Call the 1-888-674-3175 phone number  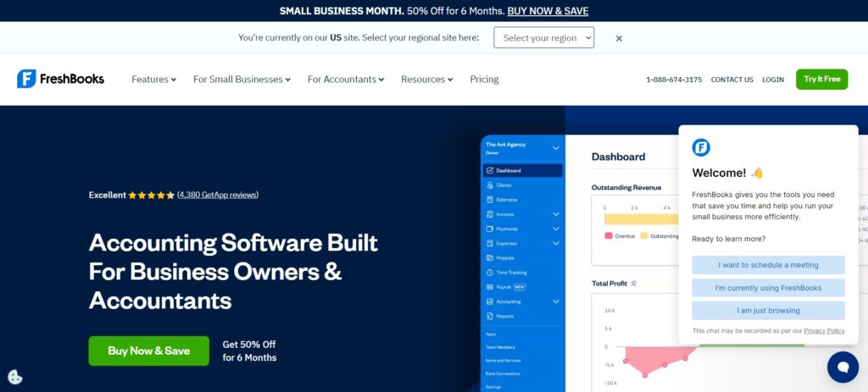pos(674,80)
